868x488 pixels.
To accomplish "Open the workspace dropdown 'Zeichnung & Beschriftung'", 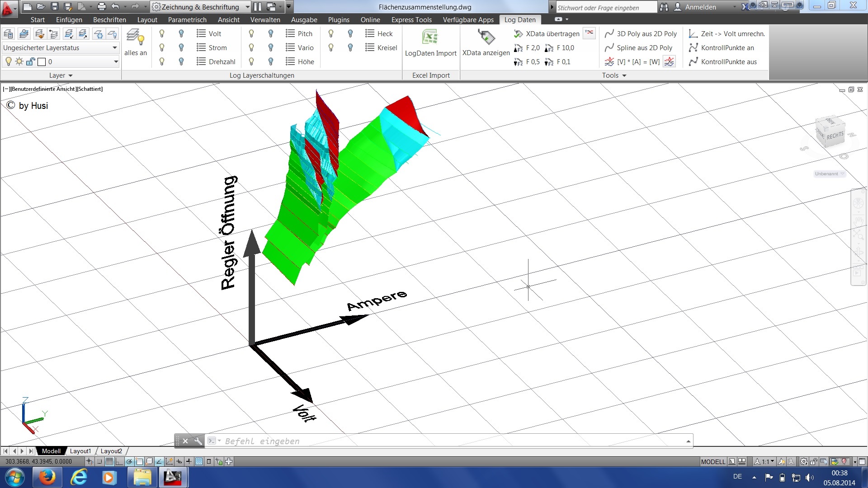I will 201,7.
